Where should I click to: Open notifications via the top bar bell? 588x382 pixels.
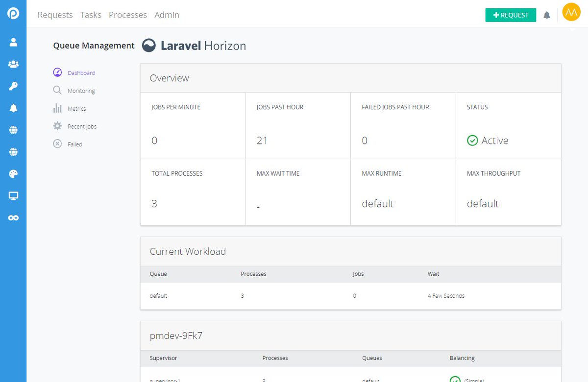click(x=547, y=15)
